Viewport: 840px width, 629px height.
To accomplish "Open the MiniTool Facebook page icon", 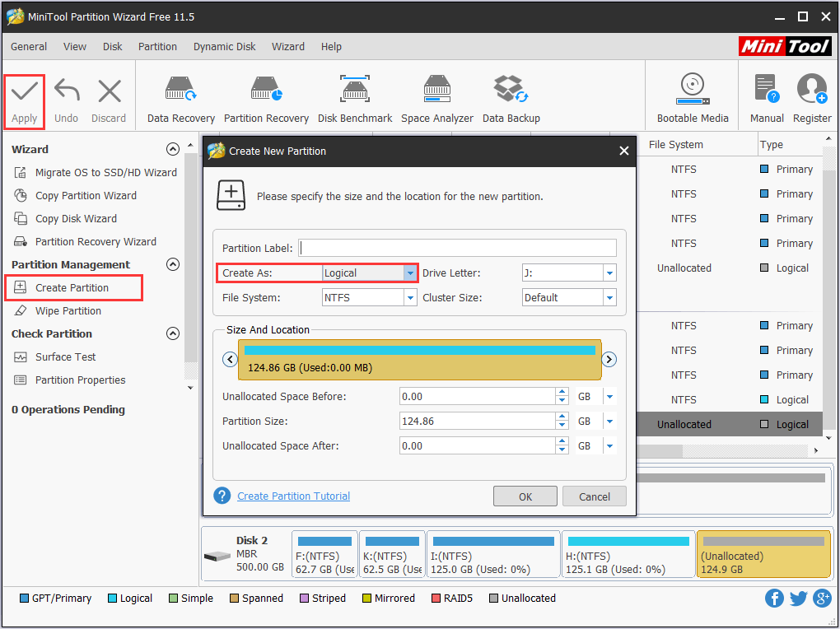I will 774,598.
